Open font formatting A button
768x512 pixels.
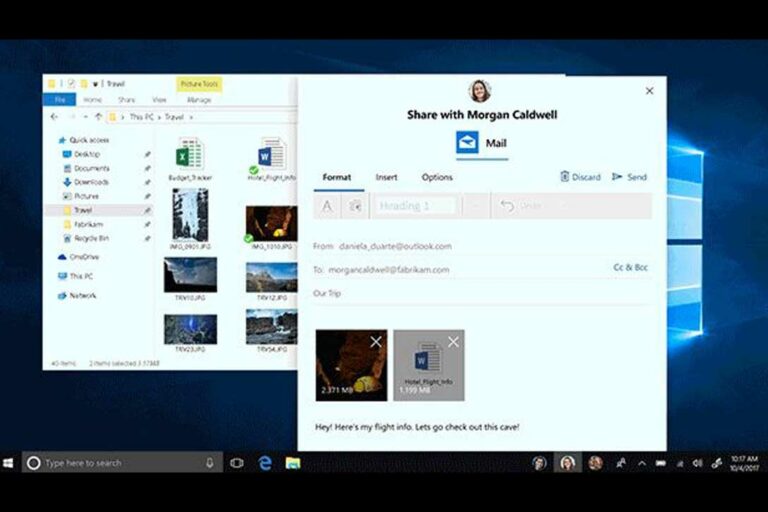click(327, 206)
